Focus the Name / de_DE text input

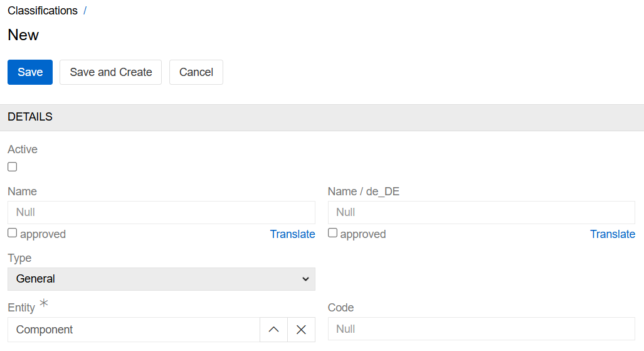(x=481, y=212)
